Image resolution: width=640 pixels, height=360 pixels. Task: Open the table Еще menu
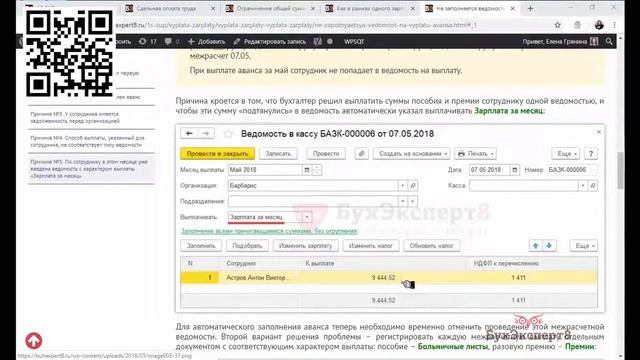tap(584, 246)
